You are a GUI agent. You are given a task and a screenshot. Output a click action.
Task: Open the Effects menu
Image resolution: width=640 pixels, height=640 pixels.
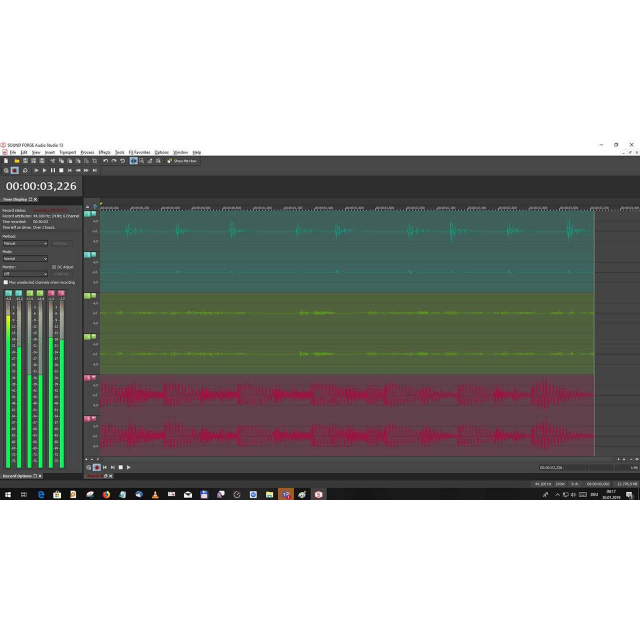(x=104, y=152)
